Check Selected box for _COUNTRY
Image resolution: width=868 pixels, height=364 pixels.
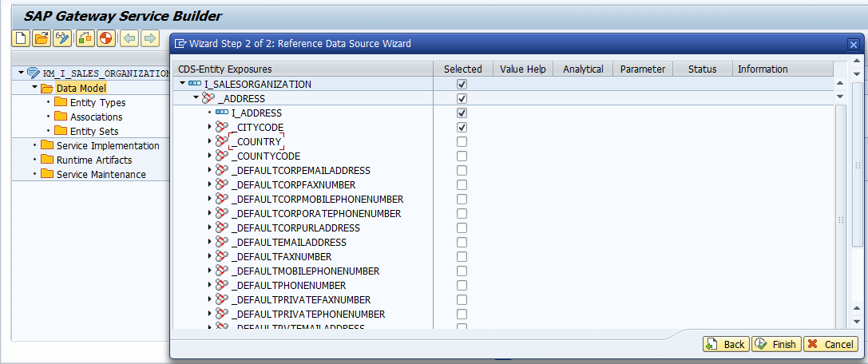[462, 141]
